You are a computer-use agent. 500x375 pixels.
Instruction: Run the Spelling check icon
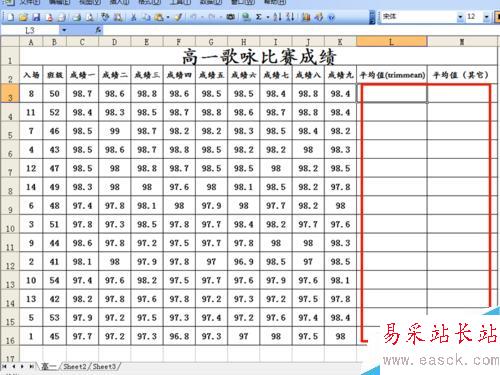[105, 17]
